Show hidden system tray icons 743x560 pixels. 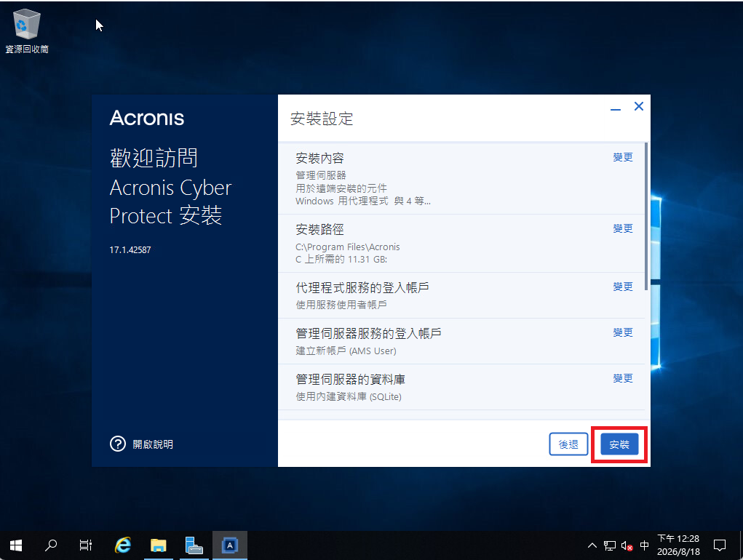point(592,545)
